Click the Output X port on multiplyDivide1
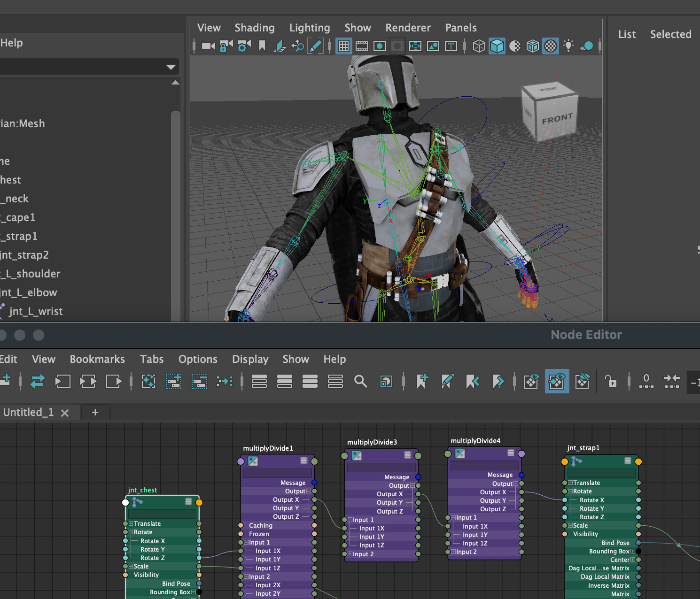Viewport: 700px width, 599px height. (x=314, y=499)
